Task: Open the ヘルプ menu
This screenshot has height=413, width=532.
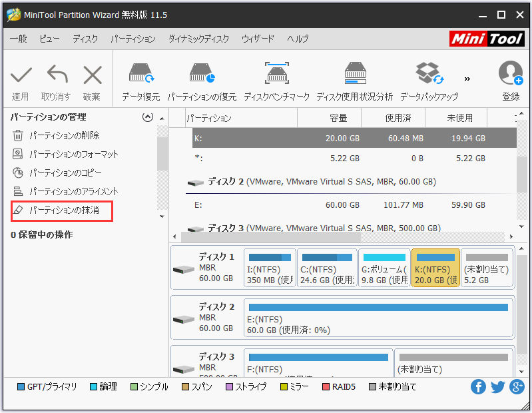Action: pyautogui.click(x=298, y=39)
